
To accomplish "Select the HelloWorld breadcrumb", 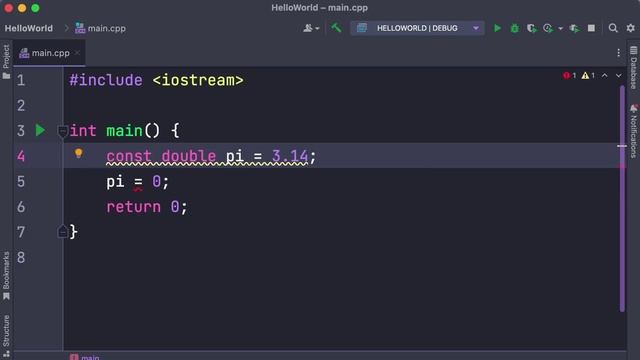I will click(x=29, y=28).
